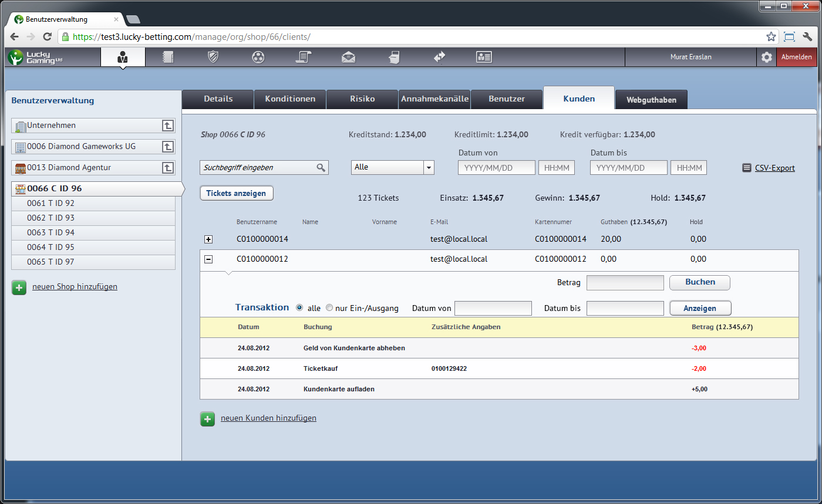The image size is (822, 504).
Task: Click the Datum bis HH:MM time field
Action: click(x=689, y=168)
